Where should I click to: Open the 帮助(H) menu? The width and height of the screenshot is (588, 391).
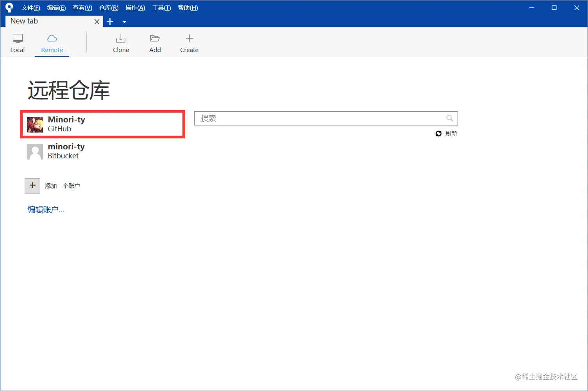188,8
